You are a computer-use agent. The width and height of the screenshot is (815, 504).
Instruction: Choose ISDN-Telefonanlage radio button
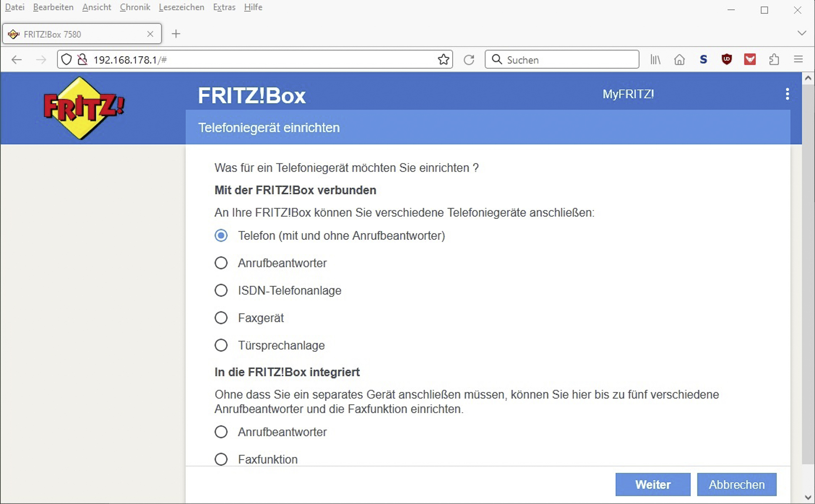[x=221, y=291]
